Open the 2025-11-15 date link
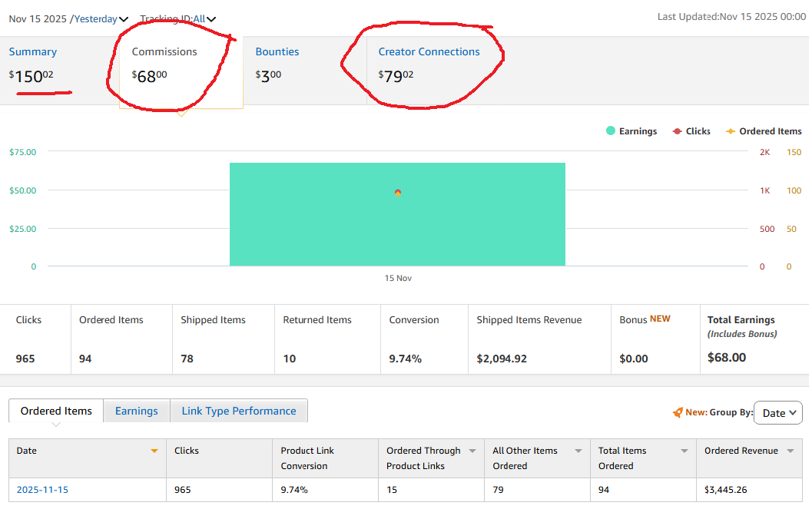The width and height of the screenshot is (812, 509). 42,490
